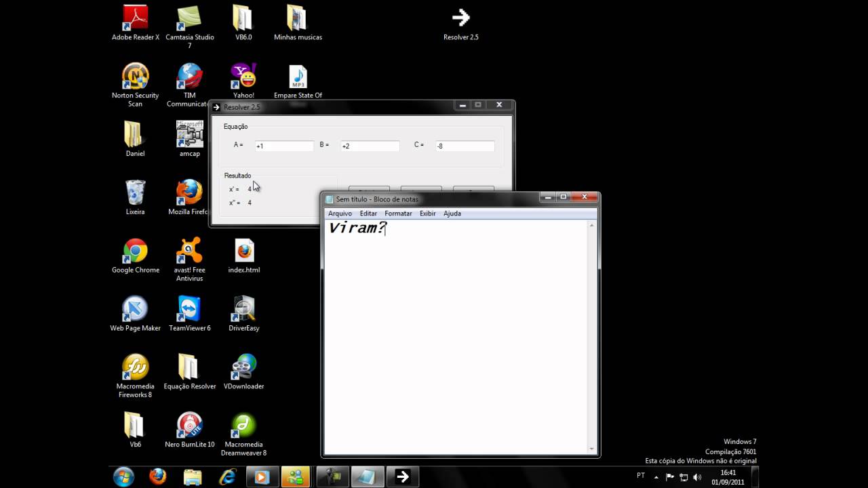This screenshot has height=488, width=868.
Task: Close the Bloco de notas window
Action: coord(585,197)
